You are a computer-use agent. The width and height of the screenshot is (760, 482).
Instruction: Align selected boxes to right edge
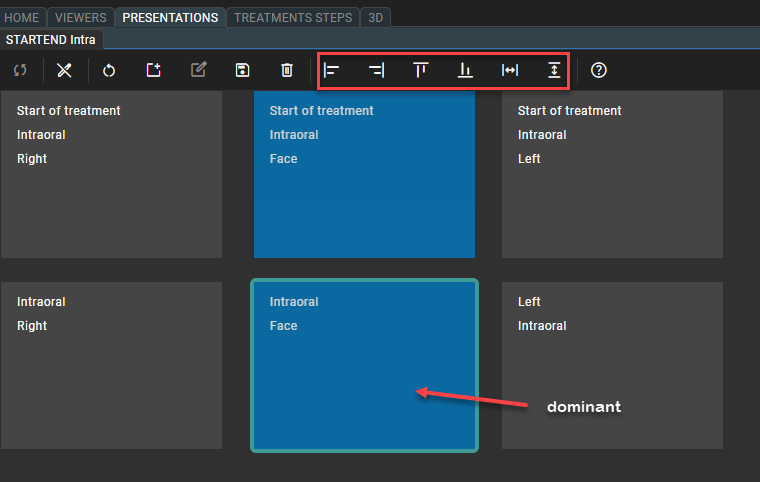377,70
